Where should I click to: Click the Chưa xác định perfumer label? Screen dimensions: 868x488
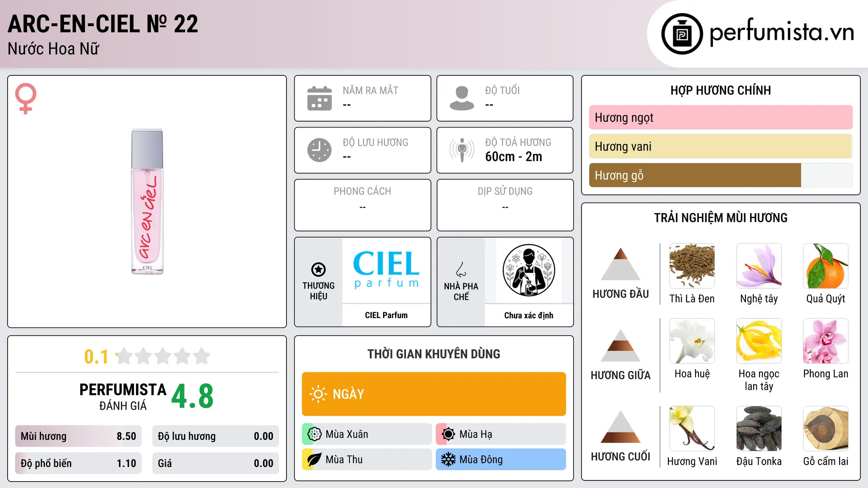tap(529, 315)
